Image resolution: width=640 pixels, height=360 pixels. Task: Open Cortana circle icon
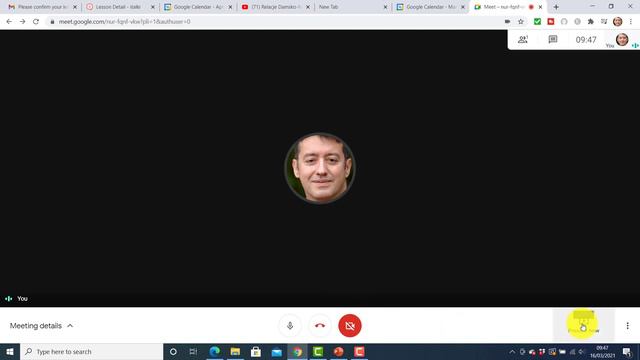[x=173, y=351]
